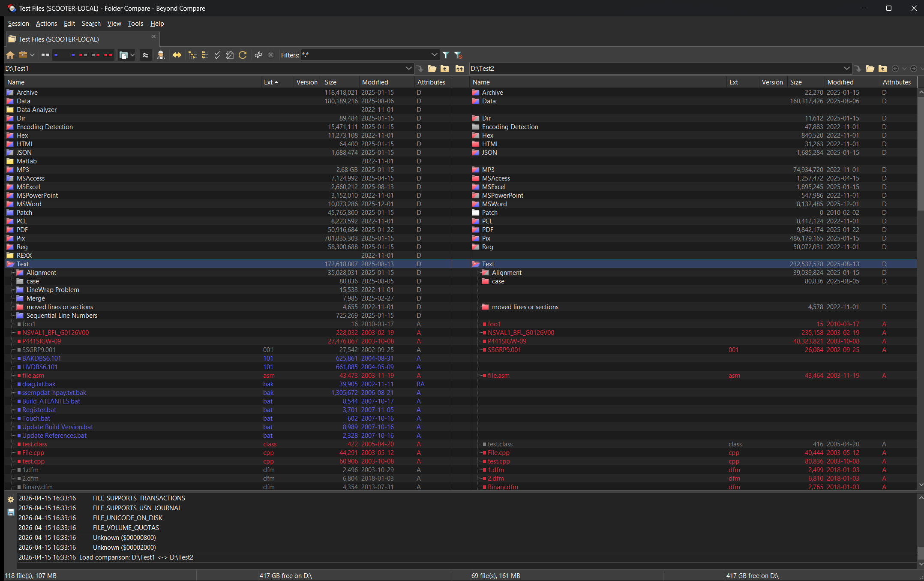Select all files using the checkmark-page icon
The height and width of the screenshot is (581, 924).
[230, 55]
